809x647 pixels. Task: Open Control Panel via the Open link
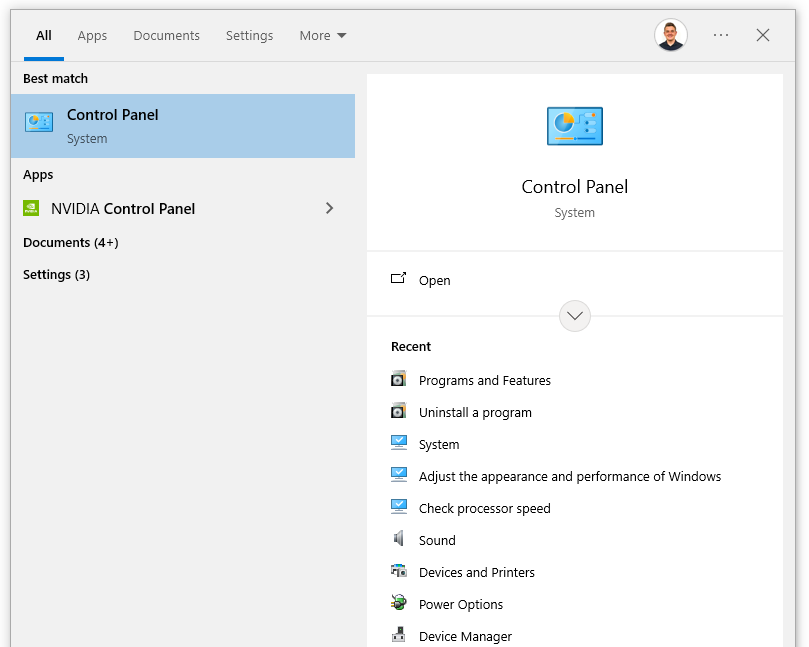click(x=434, y=280)
